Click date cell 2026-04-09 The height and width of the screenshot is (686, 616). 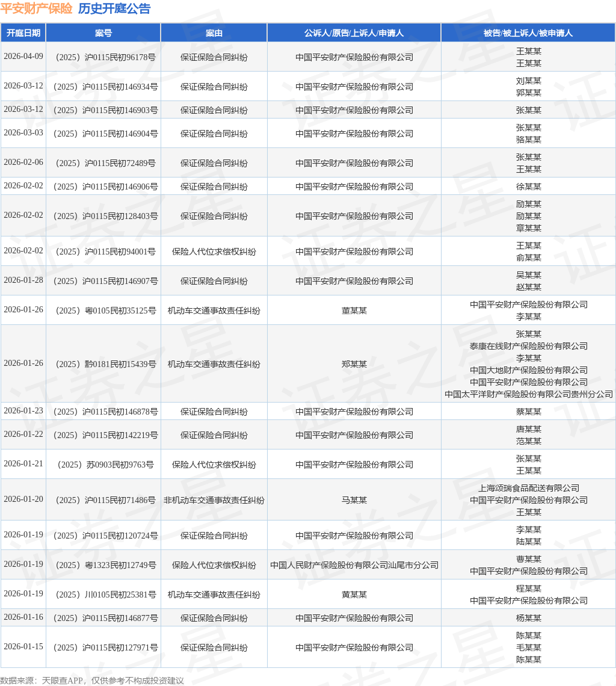[x=23, y=57]
